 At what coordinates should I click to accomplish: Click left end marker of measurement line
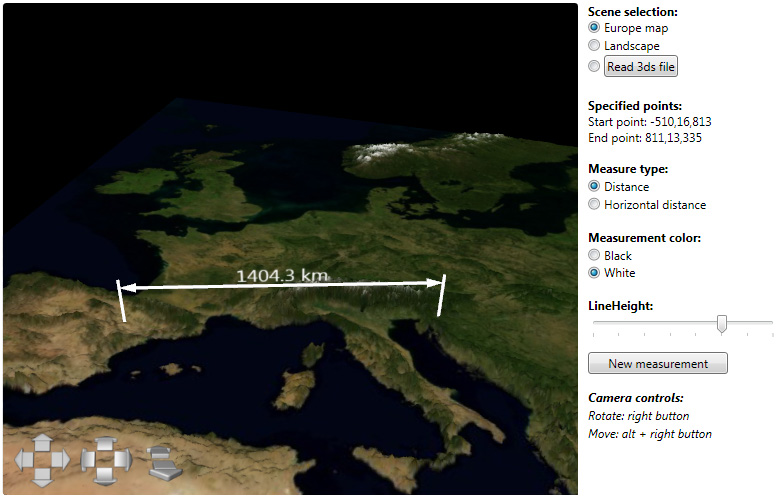click(121, 301)
